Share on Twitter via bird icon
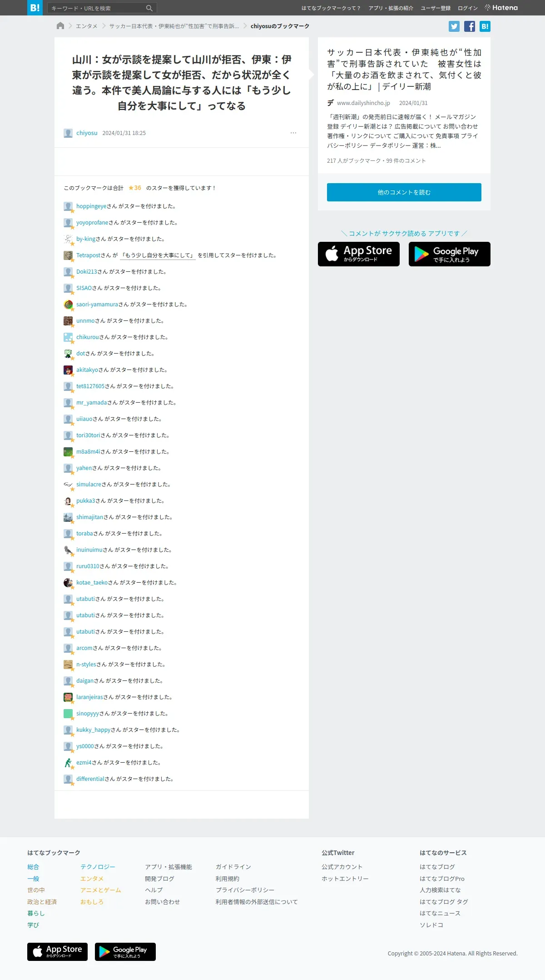This screenshot has height=980, width=545. 454,26
